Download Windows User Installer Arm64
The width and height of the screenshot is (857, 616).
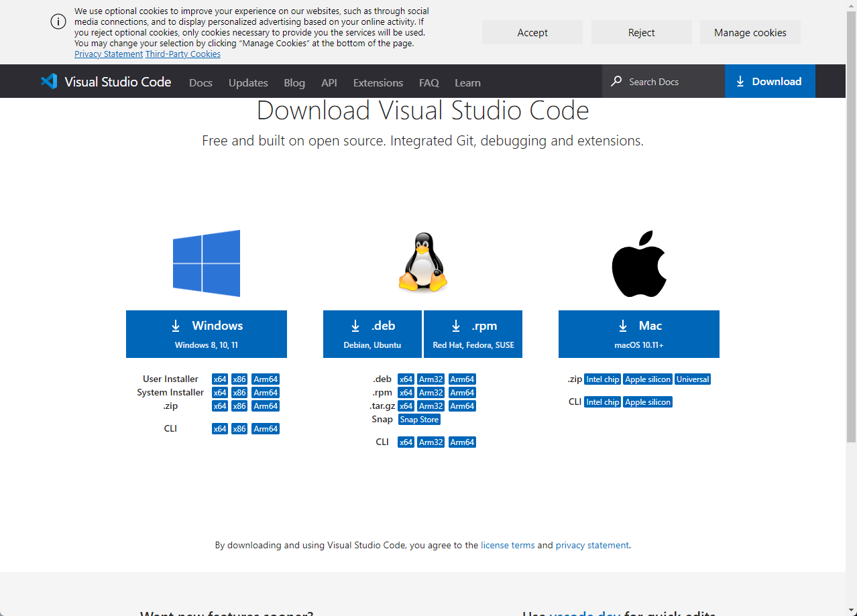click(x=266, y=379)
